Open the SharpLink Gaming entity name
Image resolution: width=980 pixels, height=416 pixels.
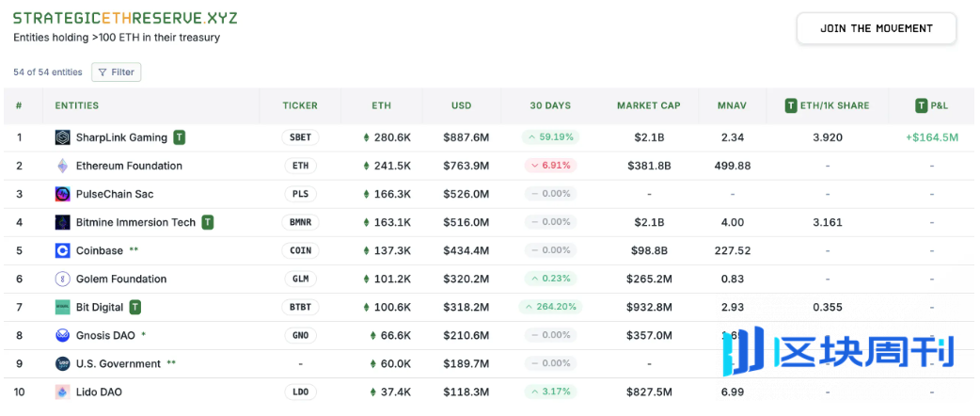121,137
